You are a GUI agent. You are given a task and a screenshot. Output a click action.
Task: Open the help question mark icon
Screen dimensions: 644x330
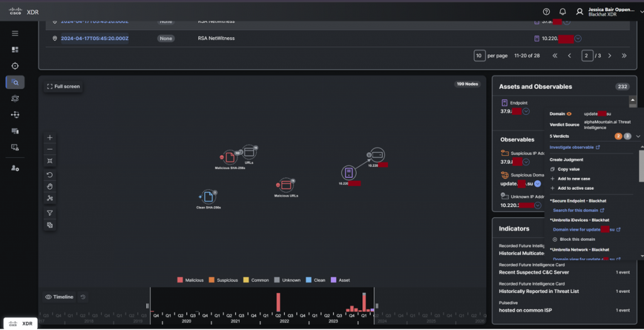546,11
